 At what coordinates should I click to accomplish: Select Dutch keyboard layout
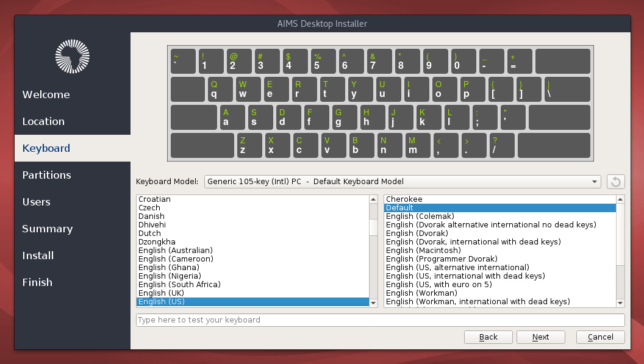[253, 234]
